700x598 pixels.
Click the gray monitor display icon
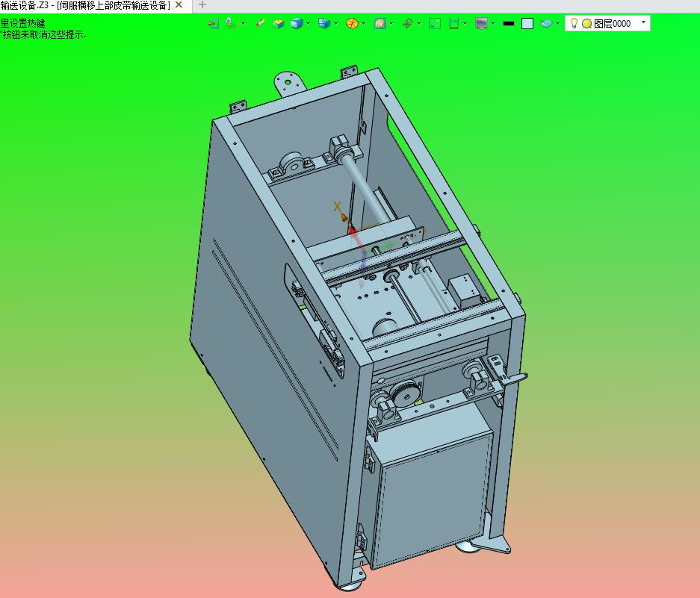pyautogui.click(x=481, y=24)
